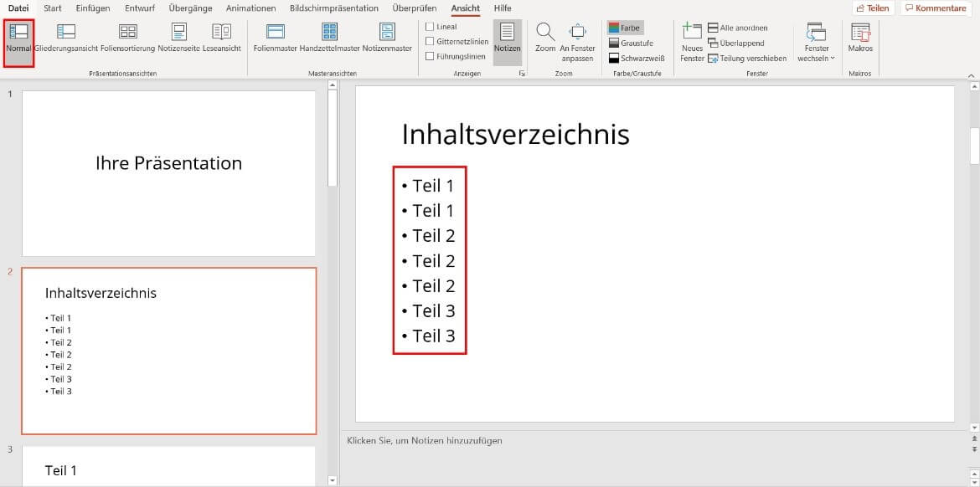Click Alle anordnen
Image resolution: width=980 pixels, height=487 pixels.
coord(737,28)
